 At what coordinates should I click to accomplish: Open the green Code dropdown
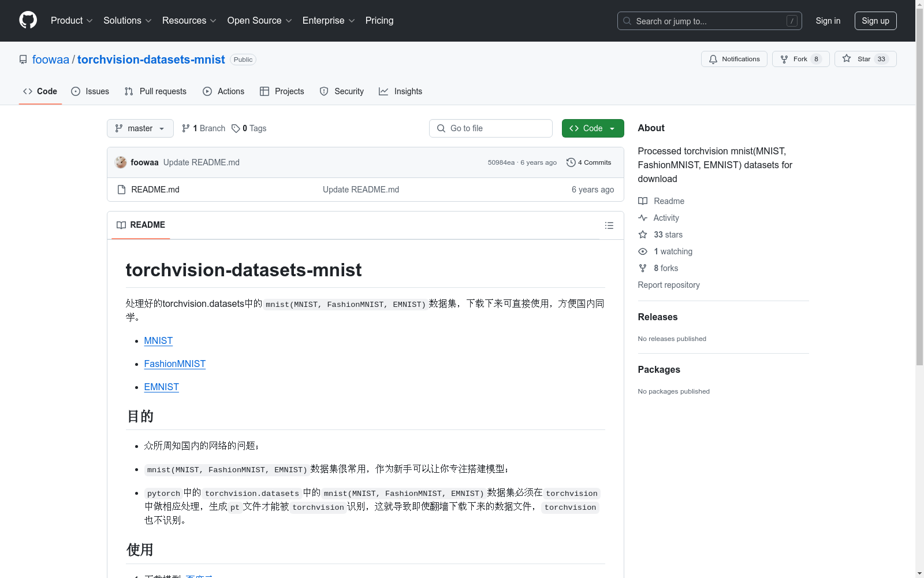[x=593, y=128]
